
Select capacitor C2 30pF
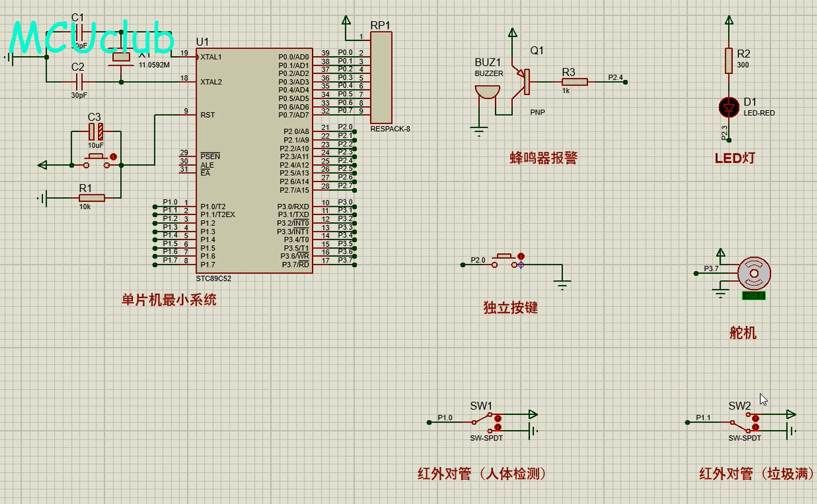point(80,81)
